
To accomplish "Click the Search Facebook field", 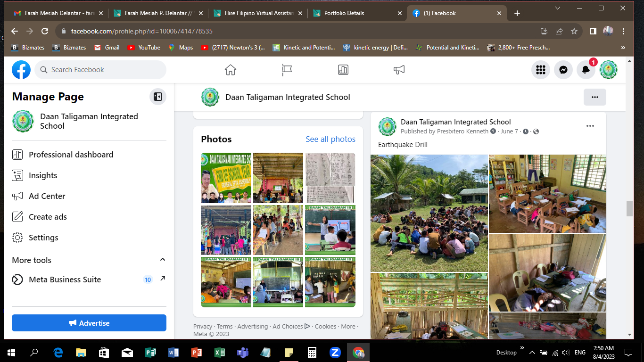I will (x=100, y=70).
